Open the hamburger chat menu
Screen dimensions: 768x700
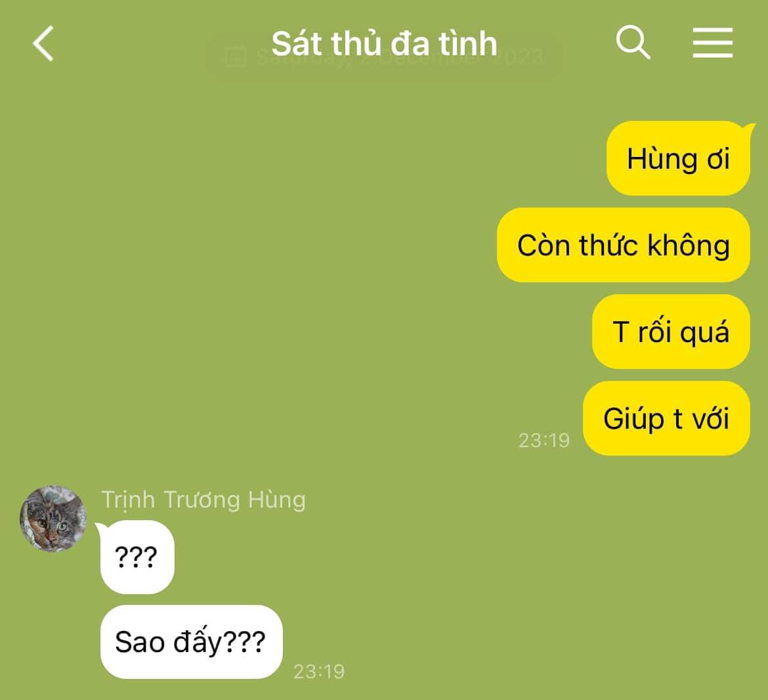[713, 43]
